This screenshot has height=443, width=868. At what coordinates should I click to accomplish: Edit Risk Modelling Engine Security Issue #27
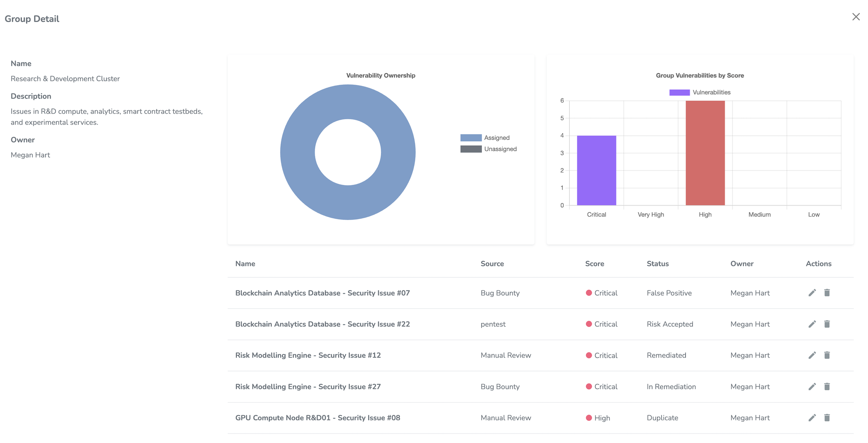click(x=812, y=386)
